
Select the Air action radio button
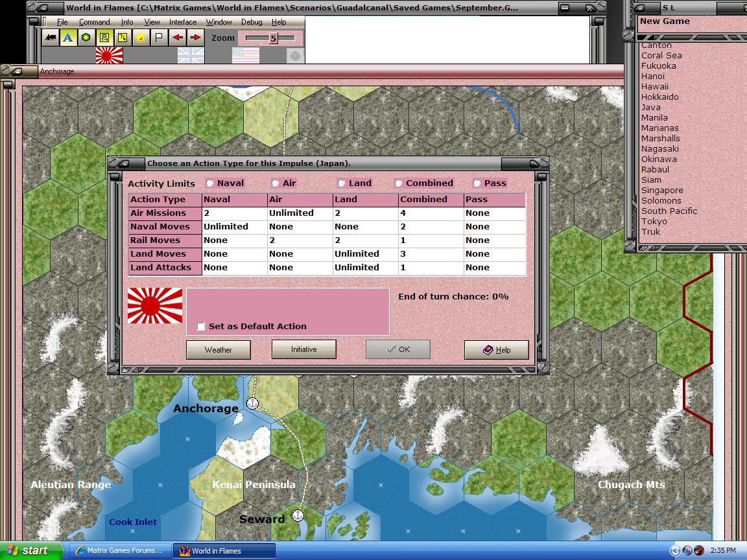pos(276,183)
